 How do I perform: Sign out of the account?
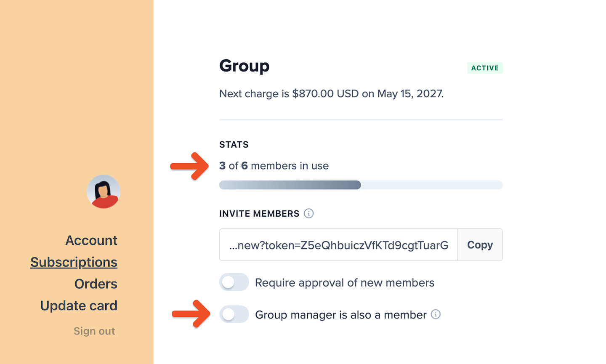coord(94,331)
